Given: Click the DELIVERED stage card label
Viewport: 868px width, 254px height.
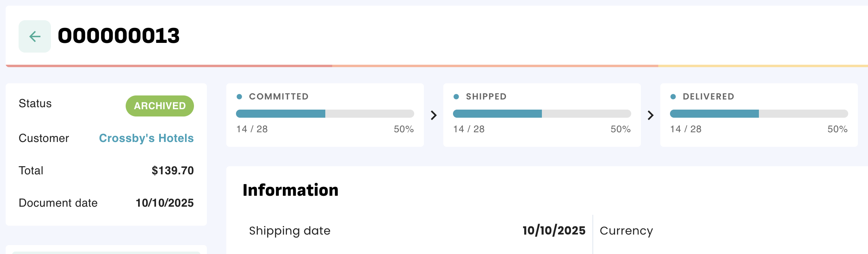Looking at the screenshot, I should [708, 97].
